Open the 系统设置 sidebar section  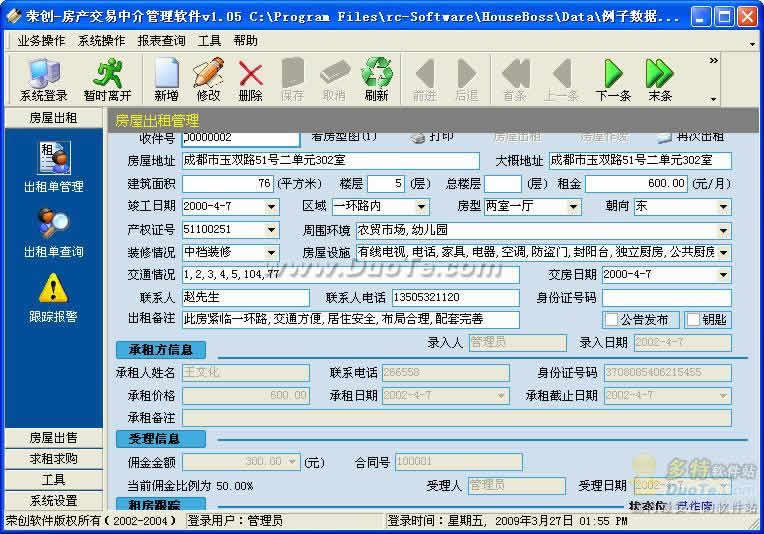[x=54, y=501]
